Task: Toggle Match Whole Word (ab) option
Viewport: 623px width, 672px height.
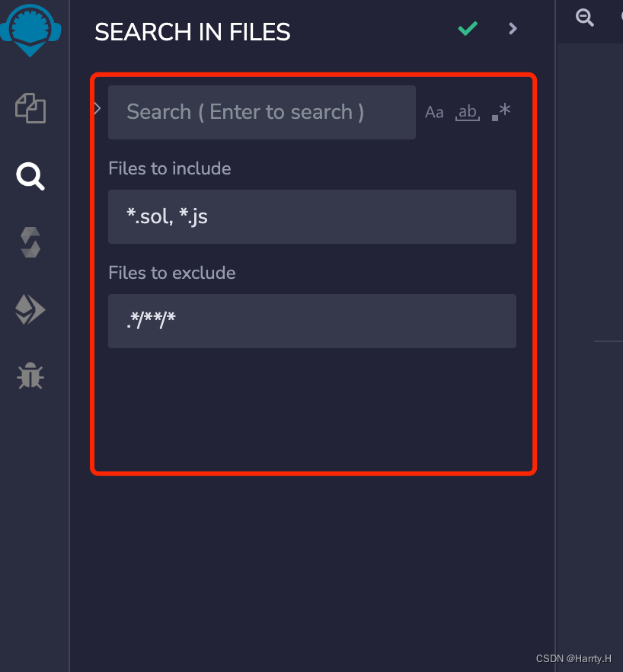Action: point(467,112)
